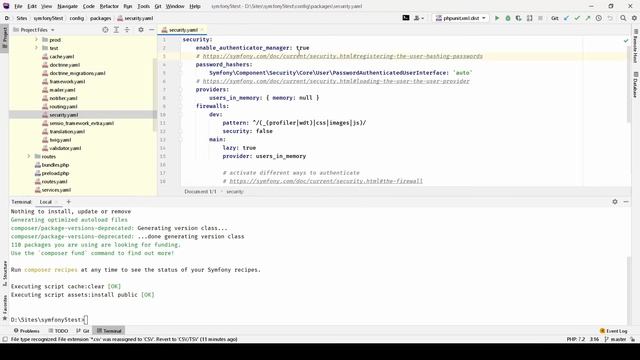The height and width of the screenshot is (360, 640).
Task: Click the Rollback undo arrow icon
Action: tap(610, 18)
